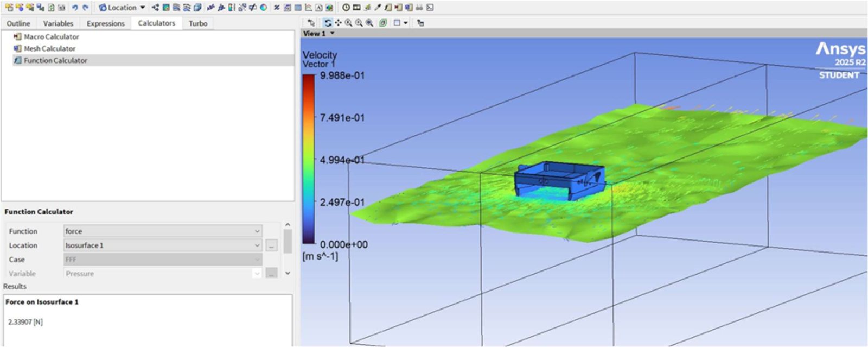
Task: Insert a Contour plot
Action: [166, 8]
